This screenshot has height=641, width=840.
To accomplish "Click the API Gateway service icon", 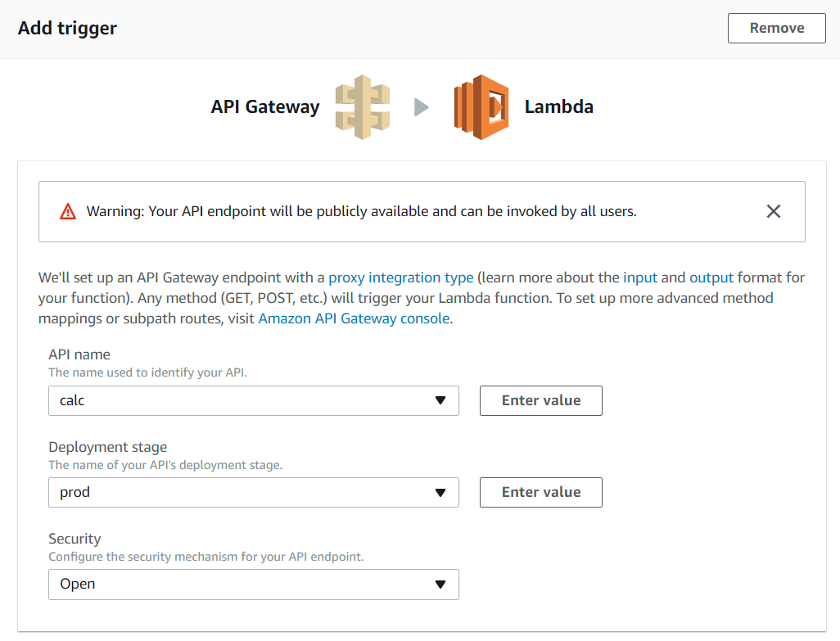I will [363, 106].
